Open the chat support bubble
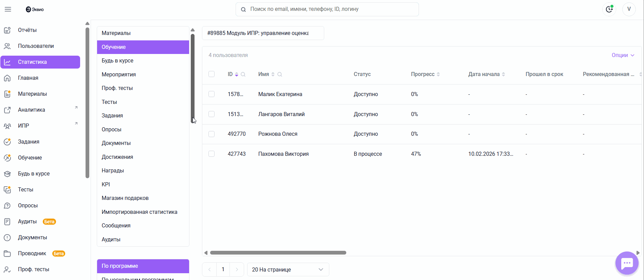This screenshot has width=644, height=280. coord(627,263)
